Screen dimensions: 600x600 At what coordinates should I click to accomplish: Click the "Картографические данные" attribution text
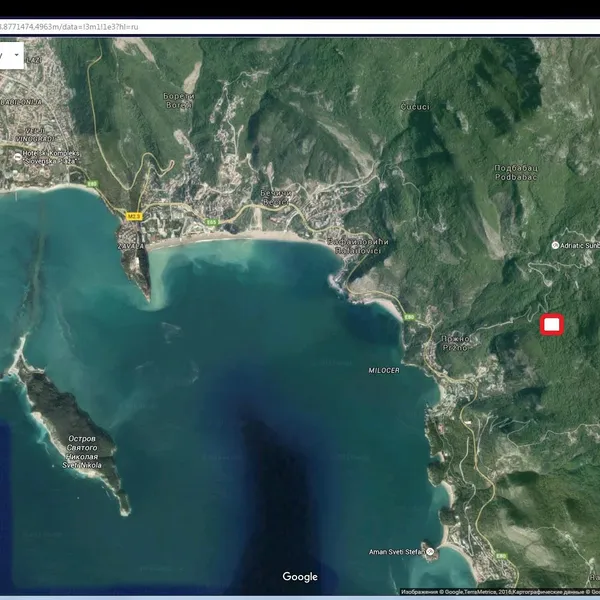[548, 592]
